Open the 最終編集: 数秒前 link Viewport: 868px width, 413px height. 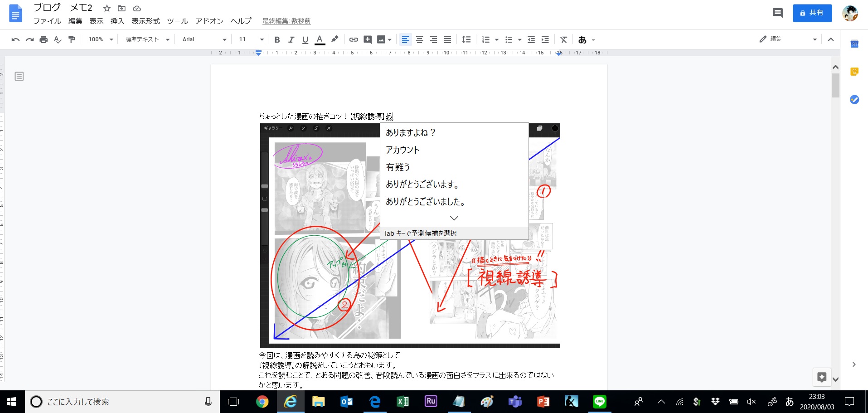(x=286, y=21)
